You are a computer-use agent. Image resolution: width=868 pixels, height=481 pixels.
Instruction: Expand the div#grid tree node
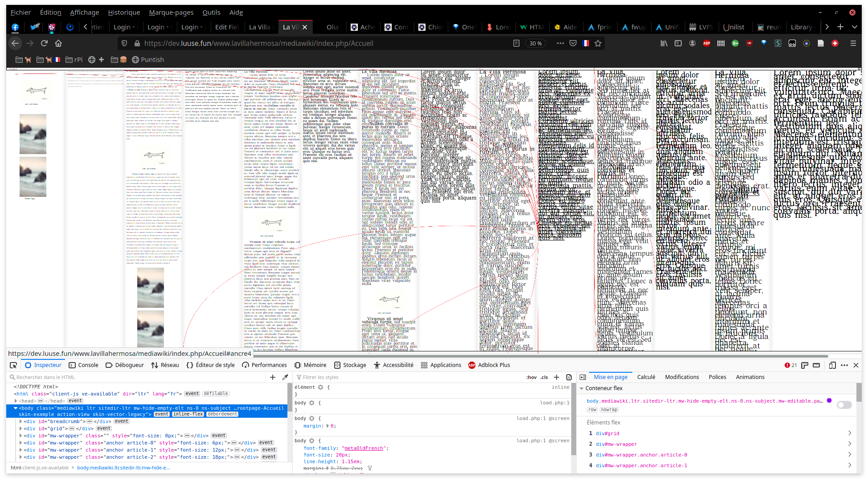(x=20, y=428)
